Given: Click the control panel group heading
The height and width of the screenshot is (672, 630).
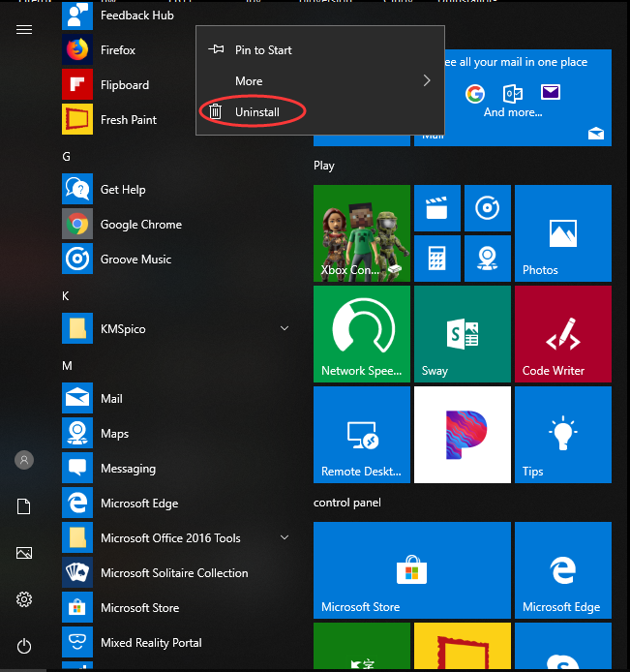Looking at the screenshot, I should coord(346,503).
